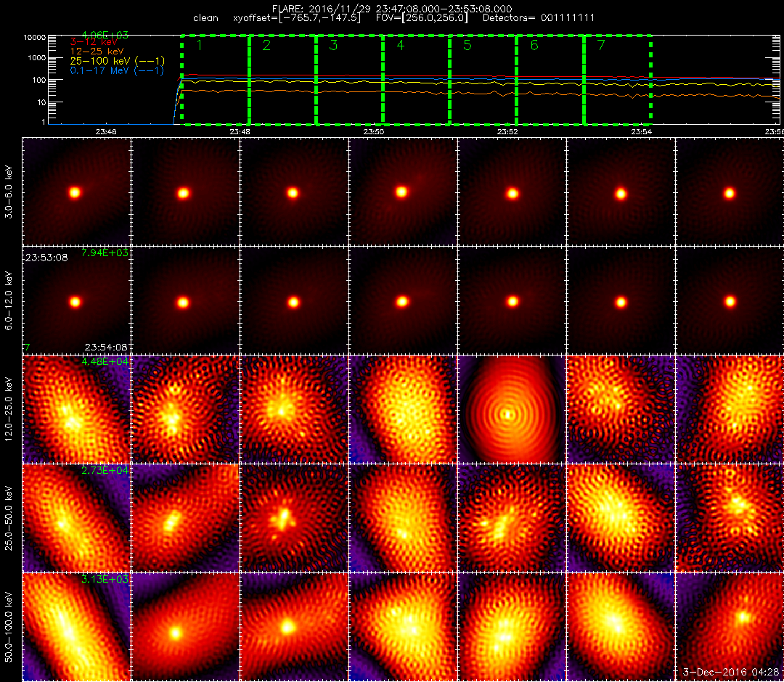Click the interval 2 label in light curve
The image size is (784, 682).
pyautogui.click(x=266, y=45)
